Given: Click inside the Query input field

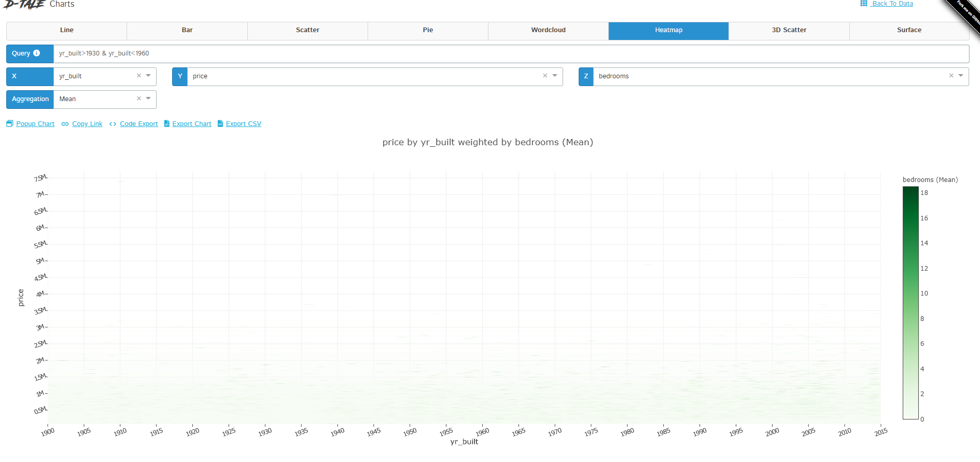Looking at the screenshot, I should point(511,53).
